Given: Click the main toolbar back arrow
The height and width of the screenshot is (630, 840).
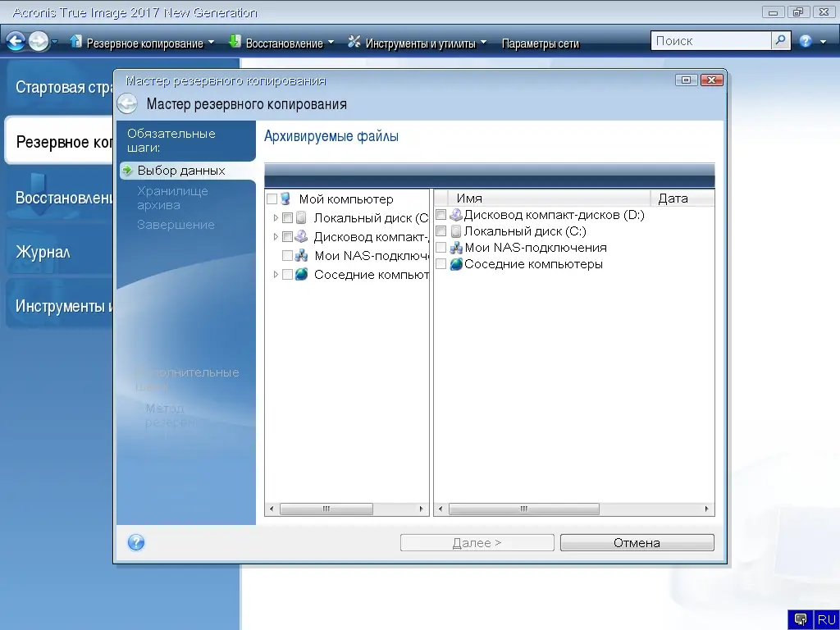Looking at the screenshot, I should pyautogui.click(x=16, y=41).
